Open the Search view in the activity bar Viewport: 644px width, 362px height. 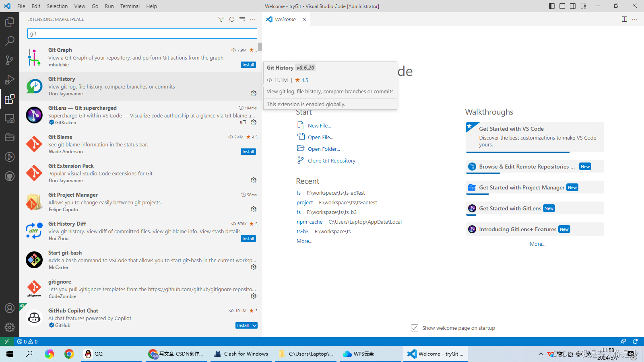pos(10,41)
